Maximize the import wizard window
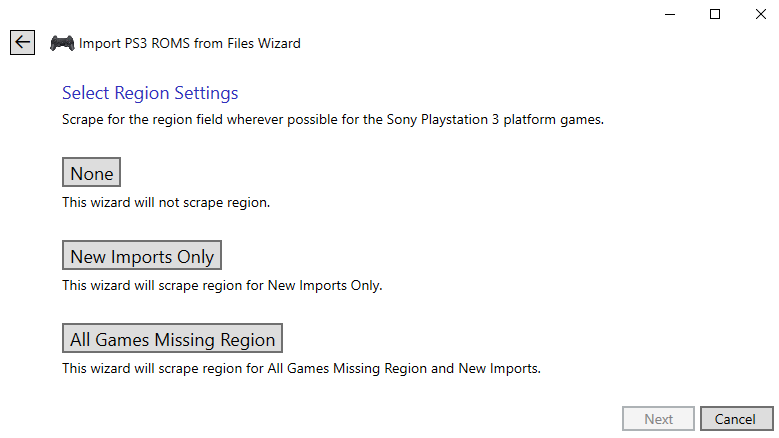Viewport: 779px width, 438px height. (x=715, y=14)
